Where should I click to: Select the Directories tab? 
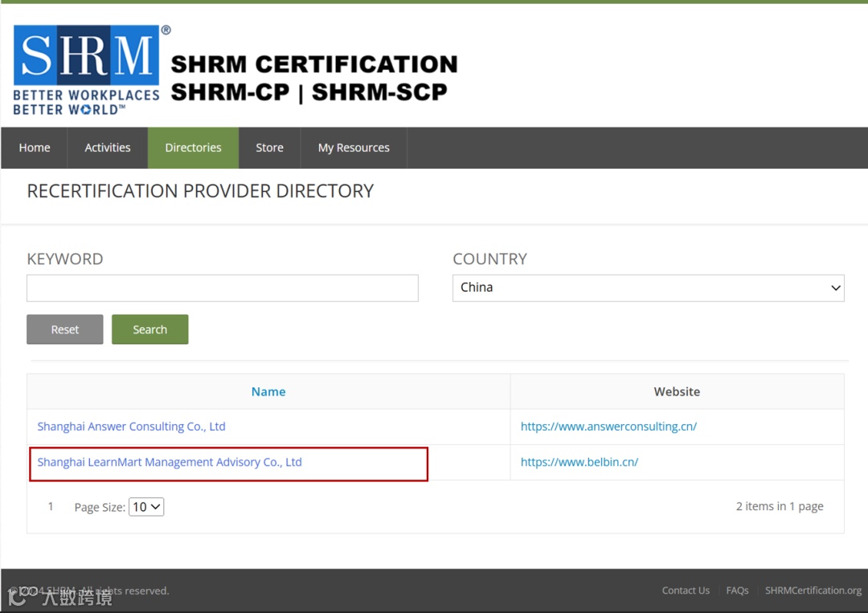click(193, 148)
